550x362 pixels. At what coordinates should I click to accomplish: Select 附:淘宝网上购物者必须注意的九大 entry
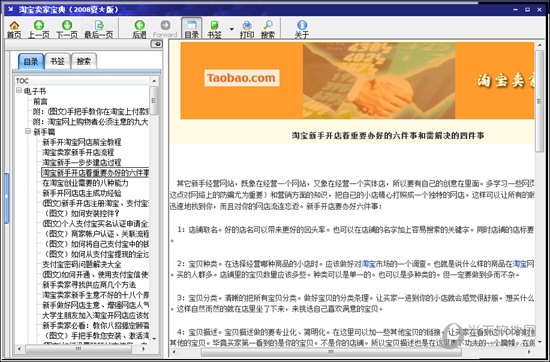point(91,122)
